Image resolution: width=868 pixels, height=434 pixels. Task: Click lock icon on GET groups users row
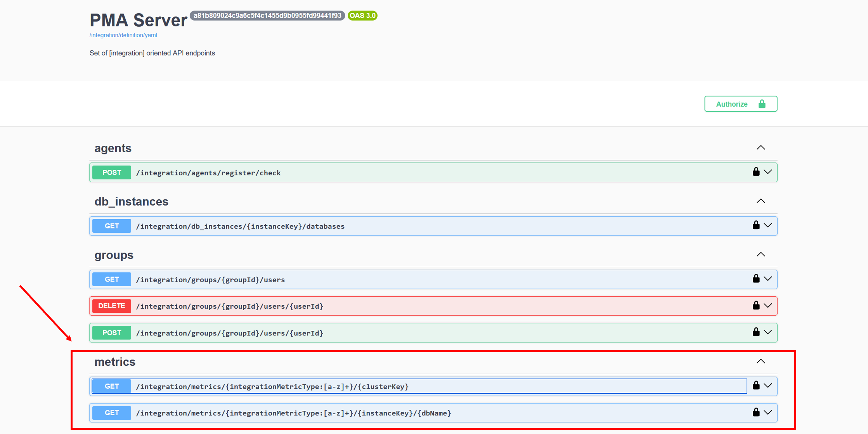(x=756, y=279)
